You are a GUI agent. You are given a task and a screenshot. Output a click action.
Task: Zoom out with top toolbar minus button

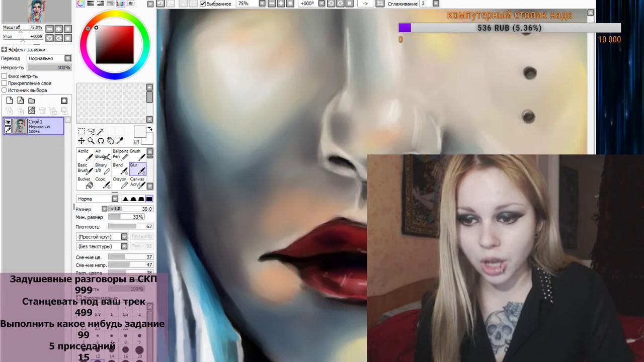click(272, 4)
